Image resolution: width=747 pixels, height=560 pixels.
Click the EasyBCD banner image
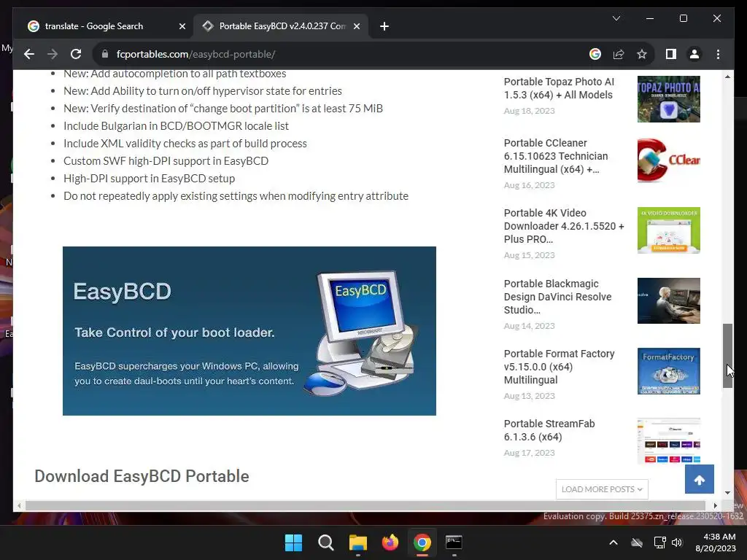point(249,331)
